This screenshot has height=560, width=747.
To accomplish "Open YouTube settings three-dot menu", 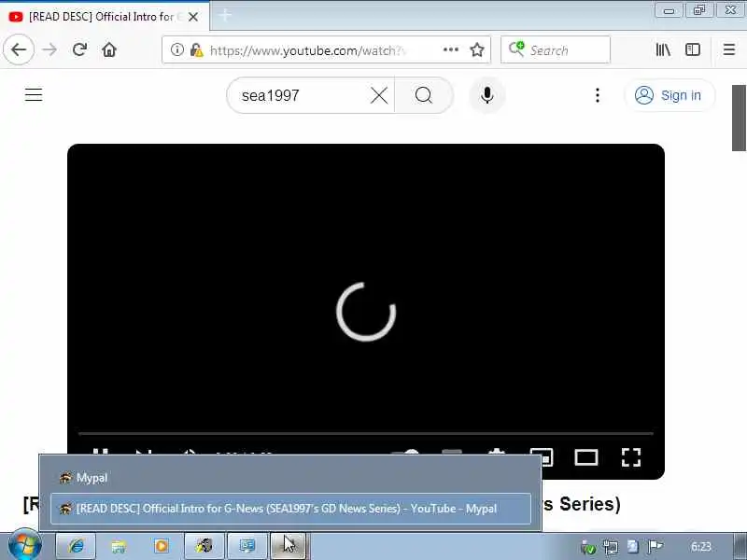I will pyautogui.click(x=598, y=95).
